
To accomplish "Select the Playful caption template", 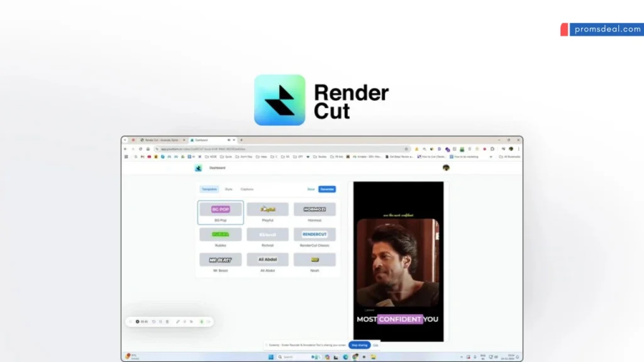I will 268,209.
